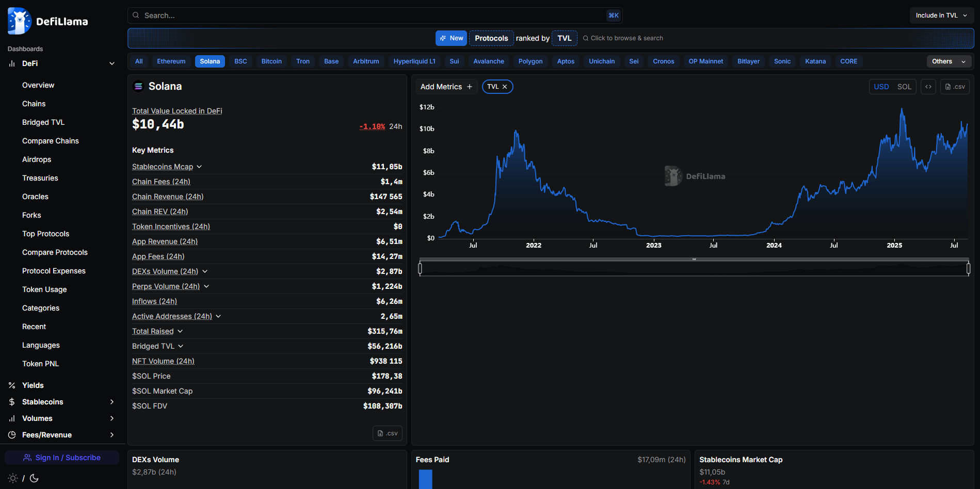The width and height of the screenshot is (980, 489).
Task: Remove the TVL metric chip
Action: 505,87
